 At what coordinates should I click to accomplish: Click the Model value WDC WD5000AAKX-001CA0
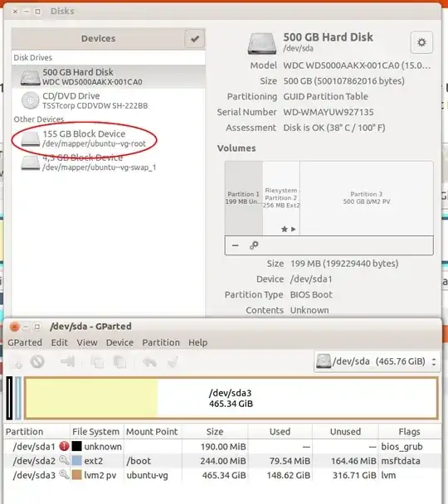pos(357,65)
